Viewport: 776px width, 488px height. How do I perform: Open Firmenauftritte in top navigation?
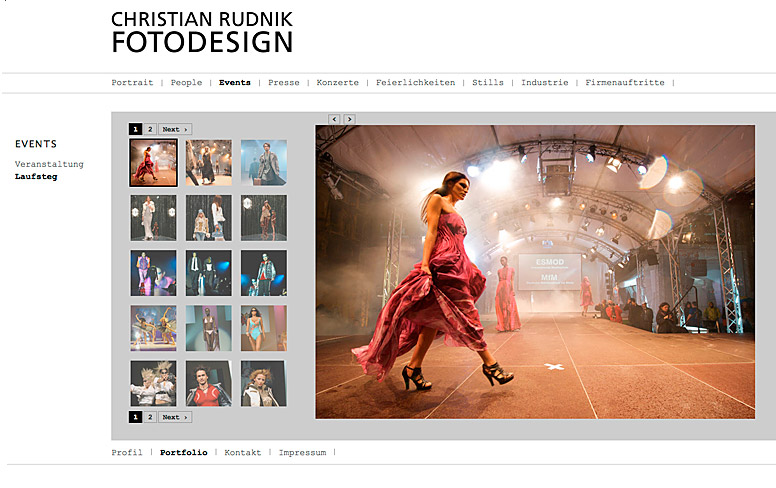[x=625, y=83]
